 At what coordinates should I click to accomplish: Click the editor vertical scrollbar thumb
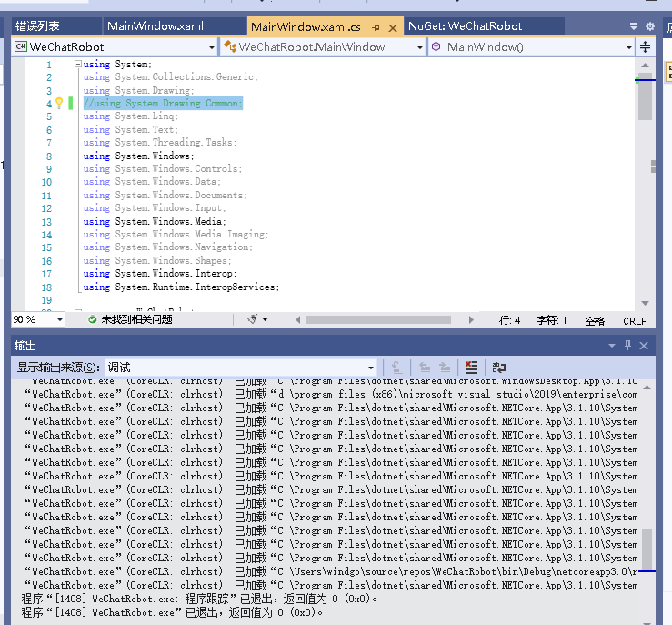point(645,98)
